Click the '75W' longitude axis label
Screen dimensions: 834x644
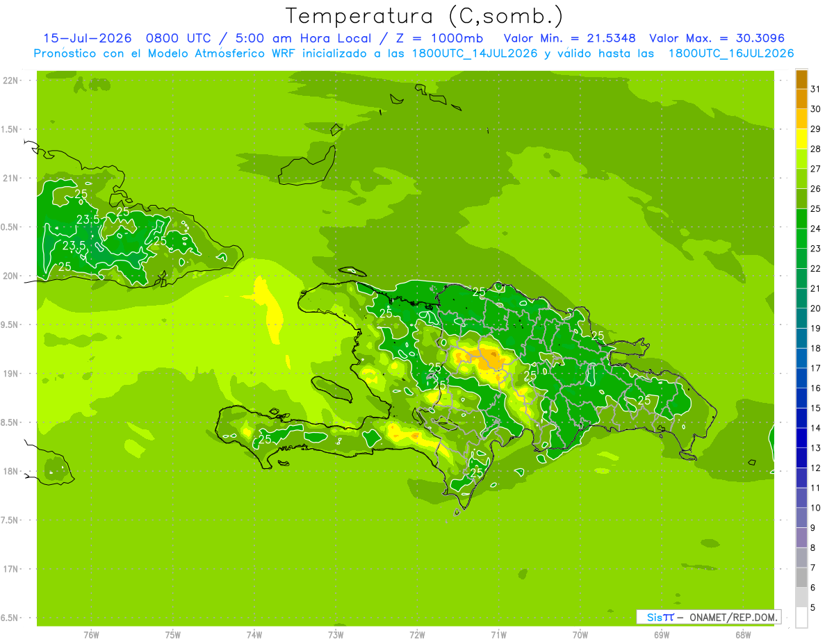point(173,635)
